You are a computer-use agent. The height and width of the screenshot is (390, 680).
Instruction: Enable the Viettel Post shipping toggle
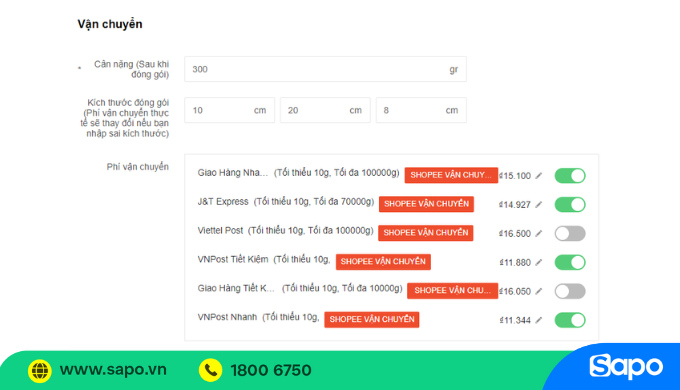tap(570, 233)
